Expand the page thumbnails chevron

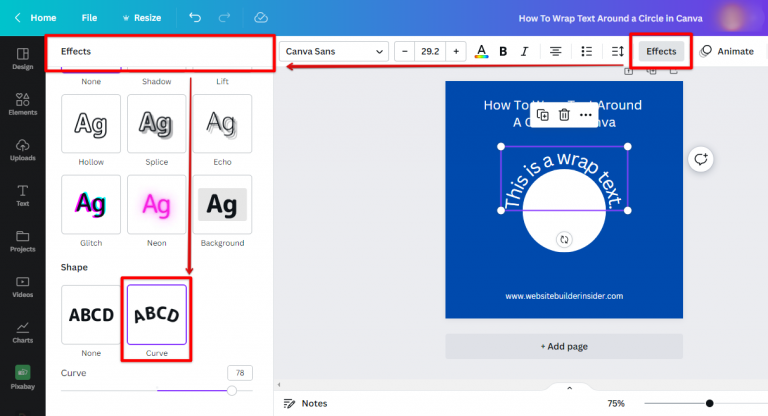569,388
